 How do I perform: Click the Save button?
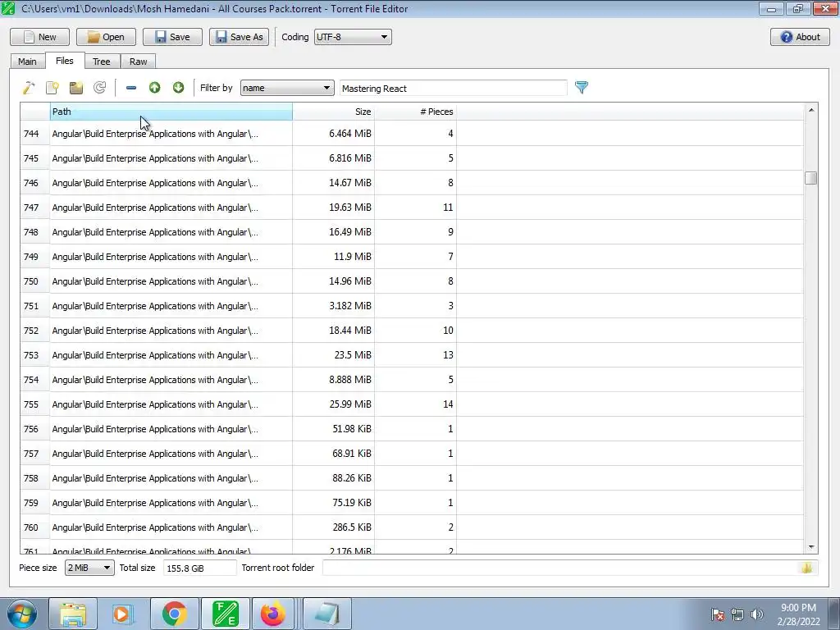tap(172, 37)
